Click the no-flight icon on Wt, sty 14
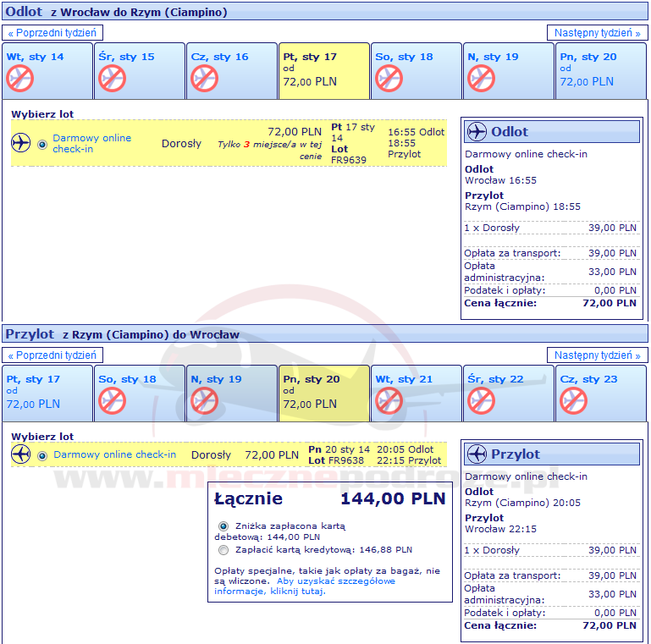 [19, 79]
